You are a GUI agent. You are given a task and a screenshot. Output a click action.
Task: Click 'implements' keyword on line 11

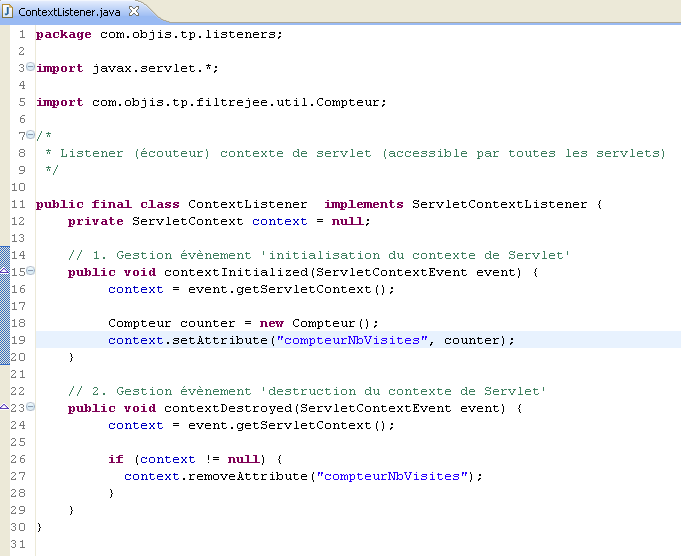(x=364, y=205)
